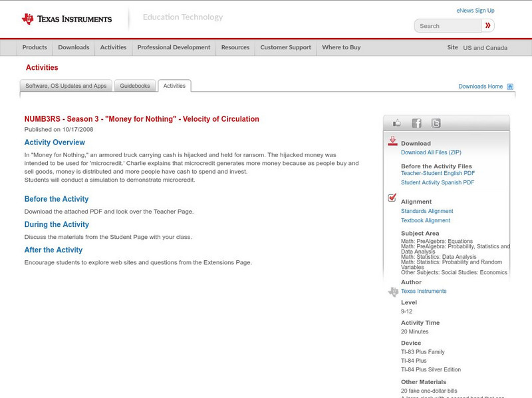Viewport: 532px width, 398px height.
Task: Click Other Subjects: Social Studies: Economics text
Action: click(454, 272)
